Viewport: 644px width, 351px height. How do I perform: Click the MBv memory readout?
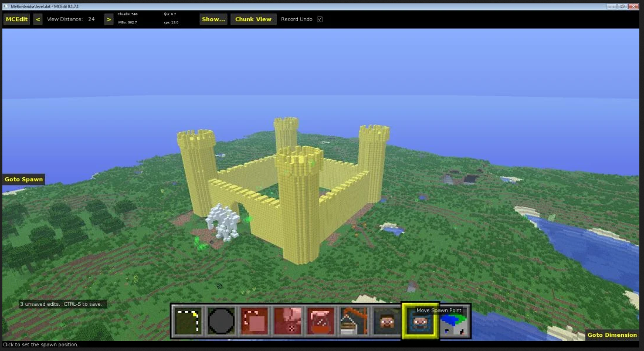128,23
